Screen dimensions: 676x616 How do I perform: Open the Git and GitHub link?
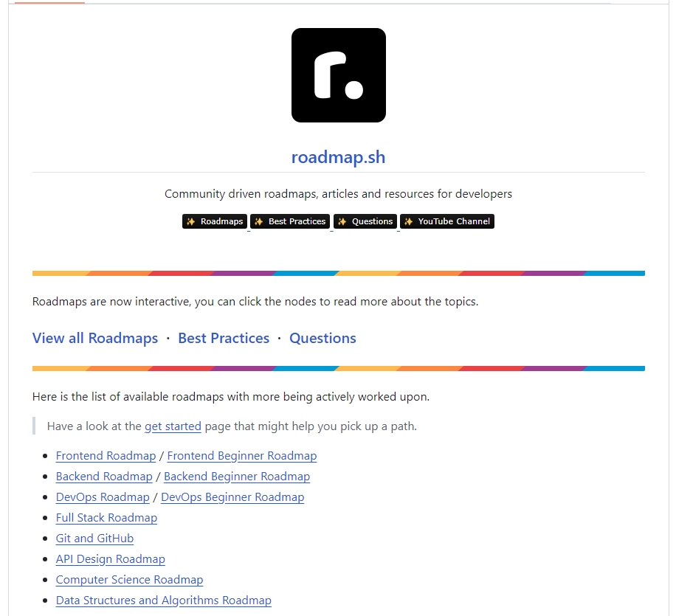[95, 539]
